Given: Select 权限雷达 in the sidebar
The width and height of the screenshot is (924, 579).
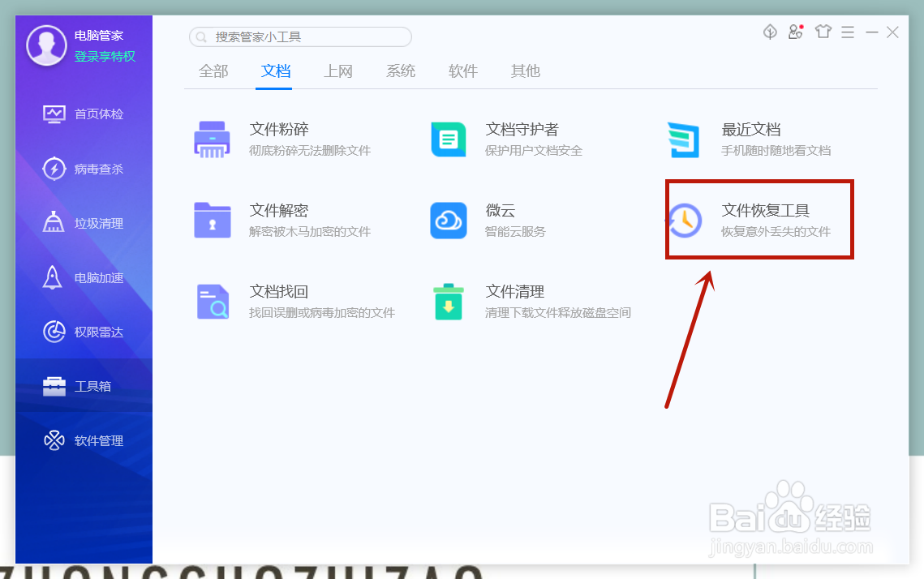Looking at the screenshot, I should (x=84, y=332).
